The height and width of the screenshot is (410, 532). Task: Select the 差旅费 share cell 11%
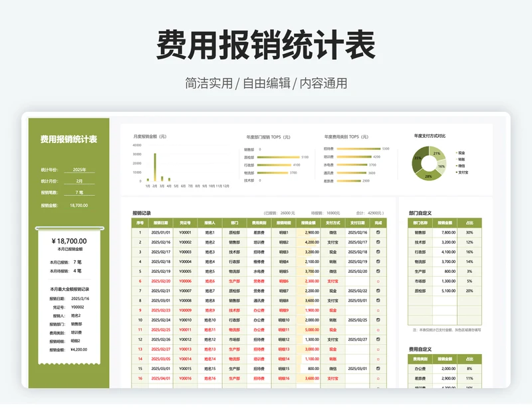469,379
